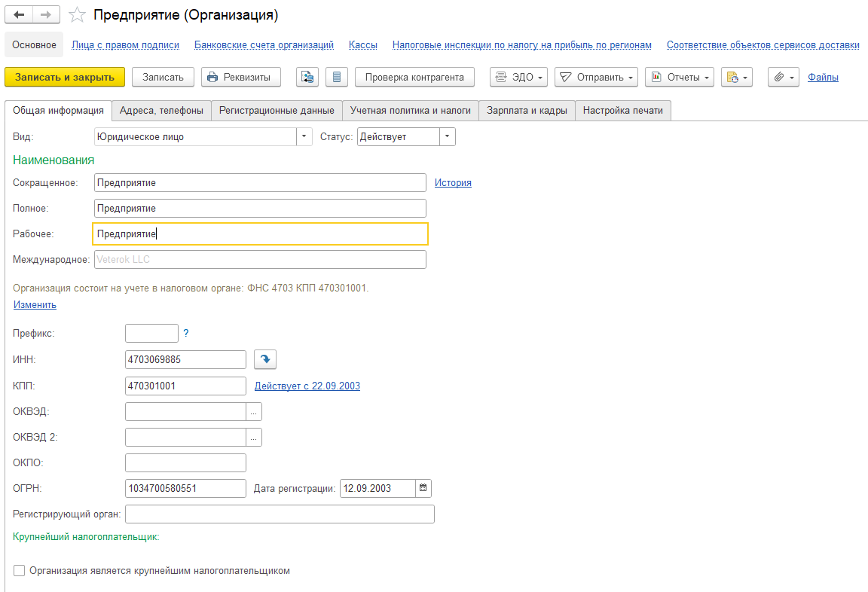Screen dimensions: 868x592
Task: Click Проверка контрагента button
Action: (x=414, y=77)
